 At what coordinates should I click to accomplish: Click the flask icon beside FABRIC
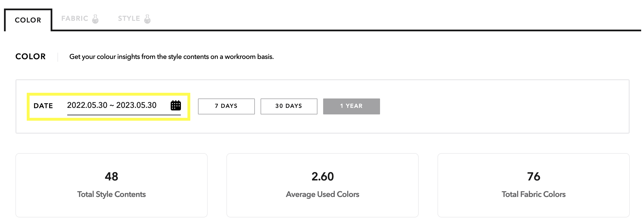point(95,19)
